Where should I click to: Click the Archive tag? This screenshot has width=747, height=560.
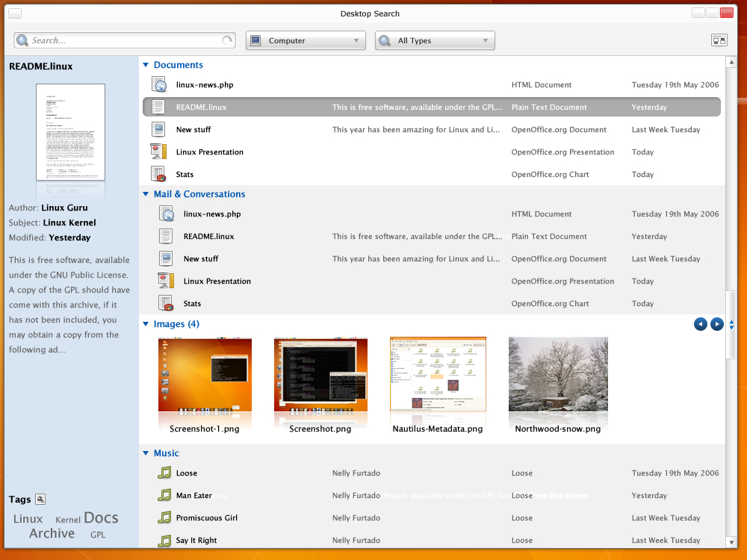tap(52, 533)
